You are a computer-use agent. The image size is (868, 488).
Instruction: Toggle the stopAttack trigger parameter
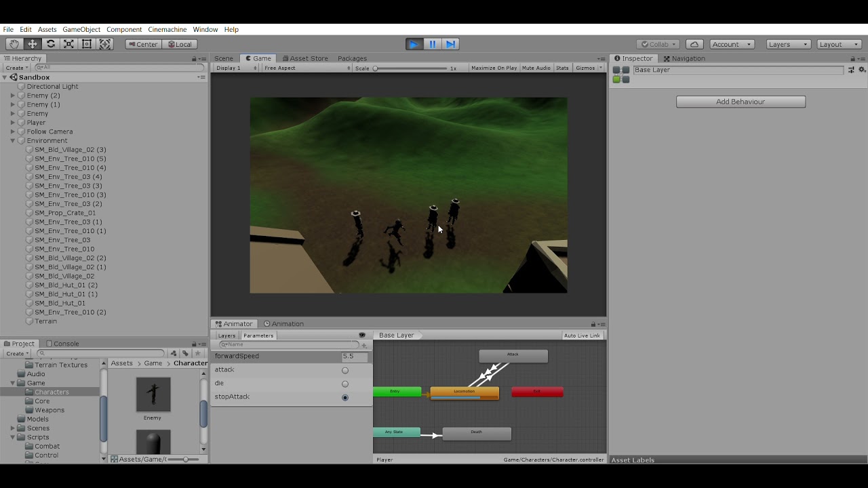click(x=345, y=397)
